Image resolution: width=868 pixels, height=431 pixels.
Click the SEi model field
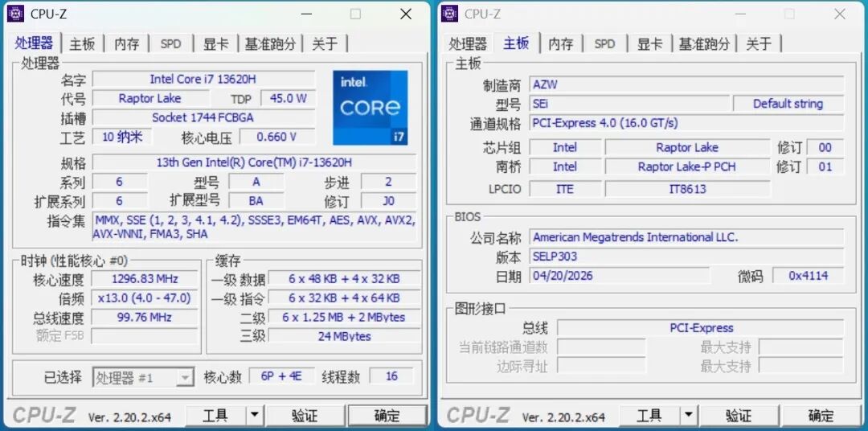629,104
